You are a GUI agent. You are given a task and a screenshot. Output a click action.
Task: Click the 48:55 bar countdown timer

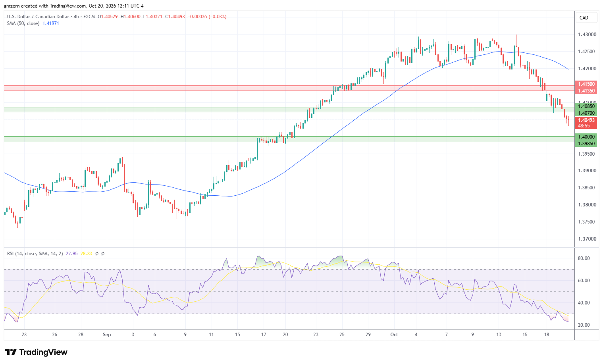point(584,126)
